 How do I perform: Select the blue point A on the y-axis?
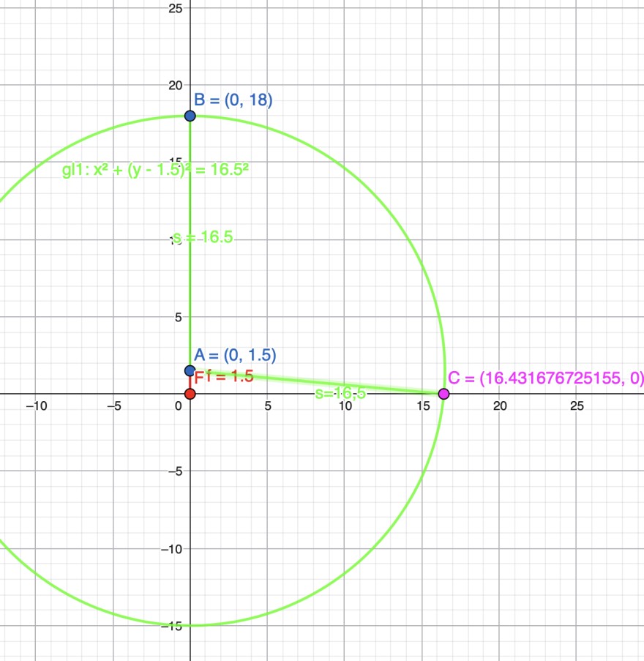point(190,371)
